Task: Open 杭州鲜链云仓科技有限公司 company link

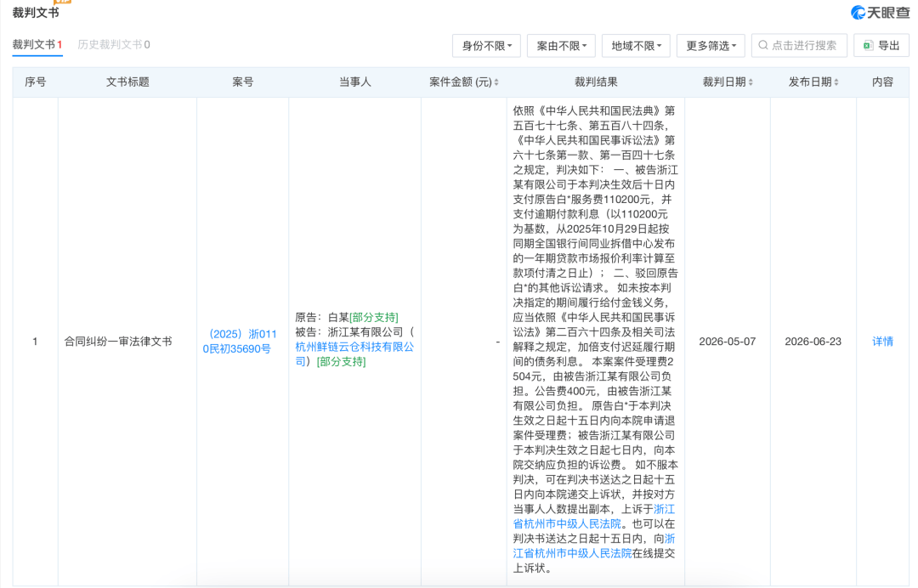Action: (x=354, y=354)
